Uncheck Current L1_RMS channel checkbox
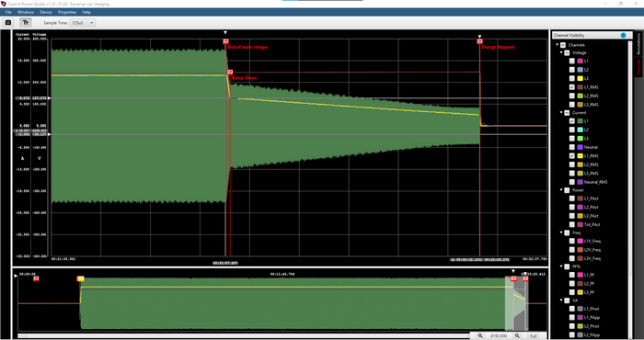This screenshot has width=644, height=340. pyautogui.click(x=571, y=156)
